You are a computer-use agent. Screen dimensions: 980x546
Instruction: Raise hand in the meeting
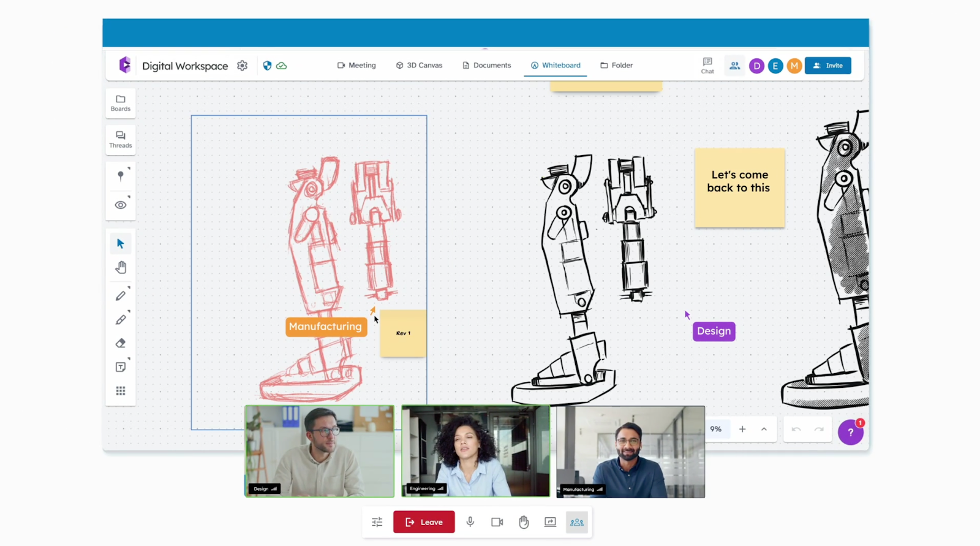pyautogui.click(x=524, y=522)
